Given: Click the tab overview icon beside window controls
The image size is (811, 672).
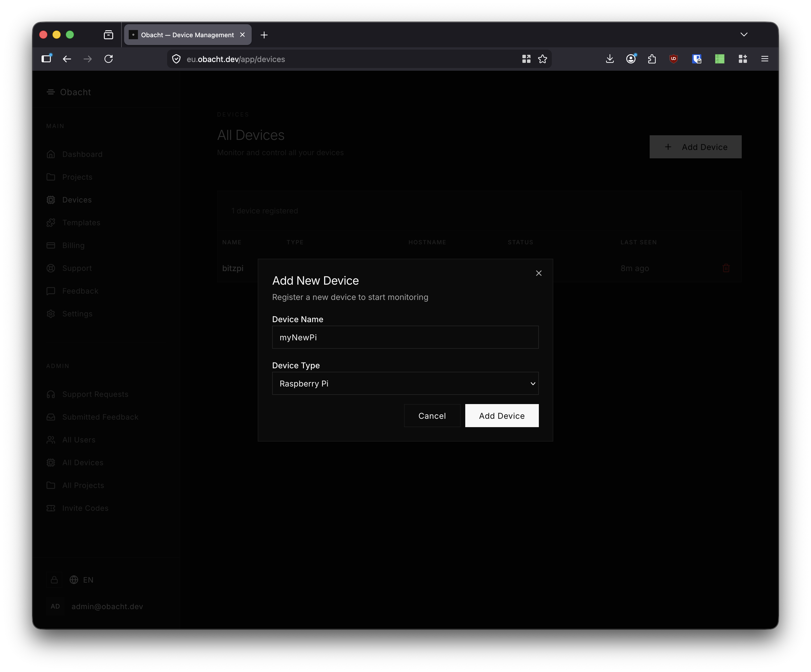Looking at the screenshot, I should click(109, 35).
